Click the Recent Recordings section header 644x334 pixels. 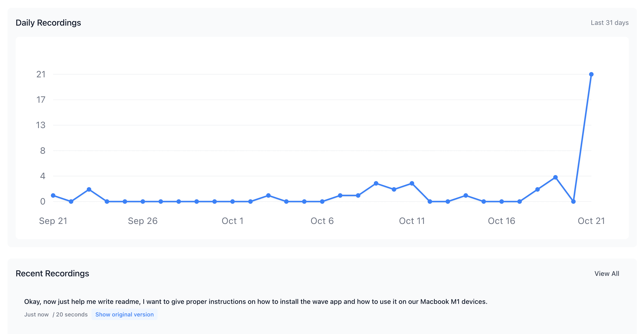(53, 274)
